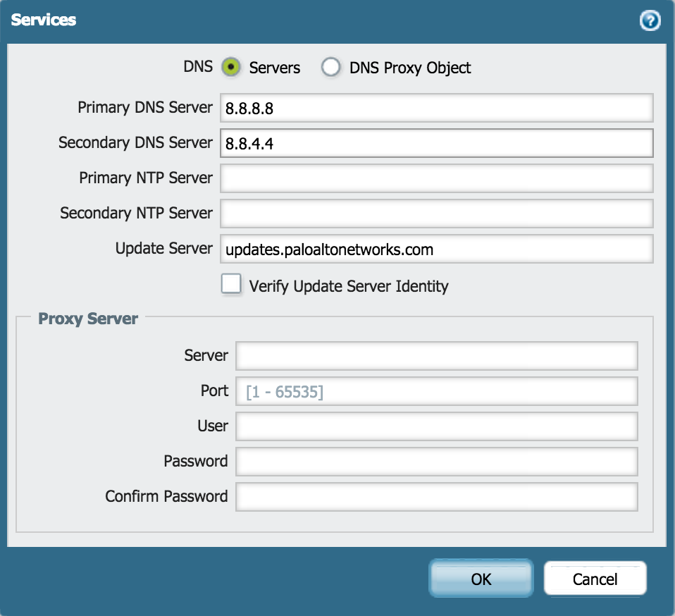Image resolution: width=675 pixels, height=616 pixels.
Task: Click the Confirm Password field
Action: pyautogui.click(x=436, y=496)
